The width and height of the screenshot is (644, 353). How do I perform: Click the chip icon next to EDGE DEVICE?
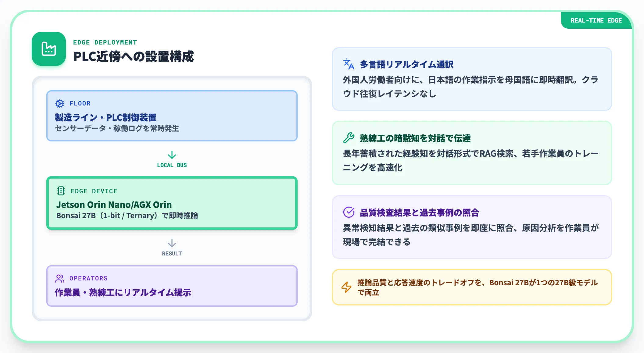click(61, 191)
